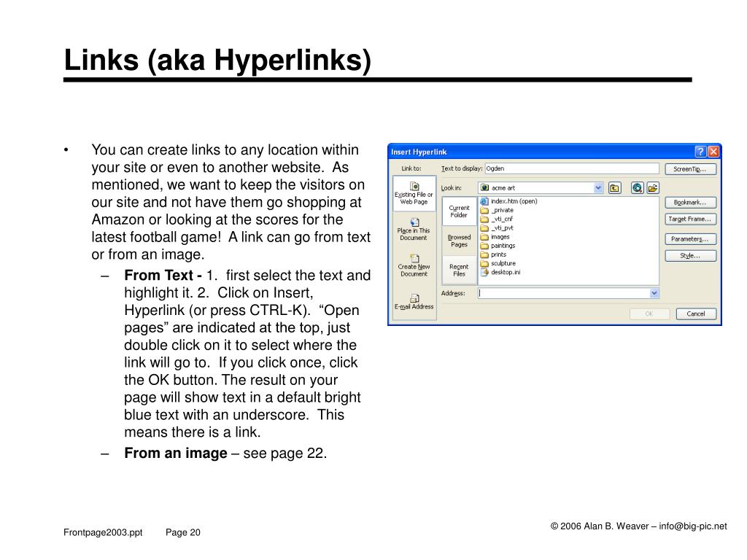Close the Insert Hyperlink dialog

pyautogui.click(x=713, y=152)
